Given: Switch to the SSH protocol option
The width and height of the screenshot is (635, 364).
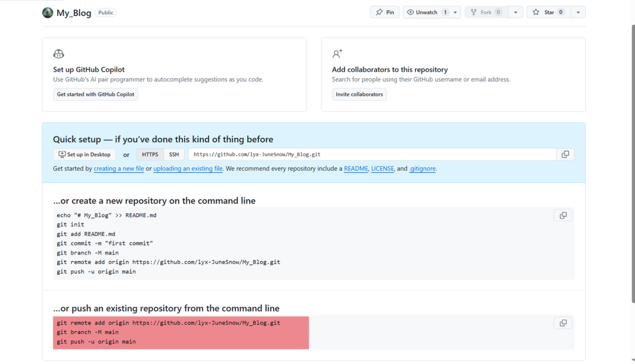Looking at the screenshot, I should click(x=174, y=154).
